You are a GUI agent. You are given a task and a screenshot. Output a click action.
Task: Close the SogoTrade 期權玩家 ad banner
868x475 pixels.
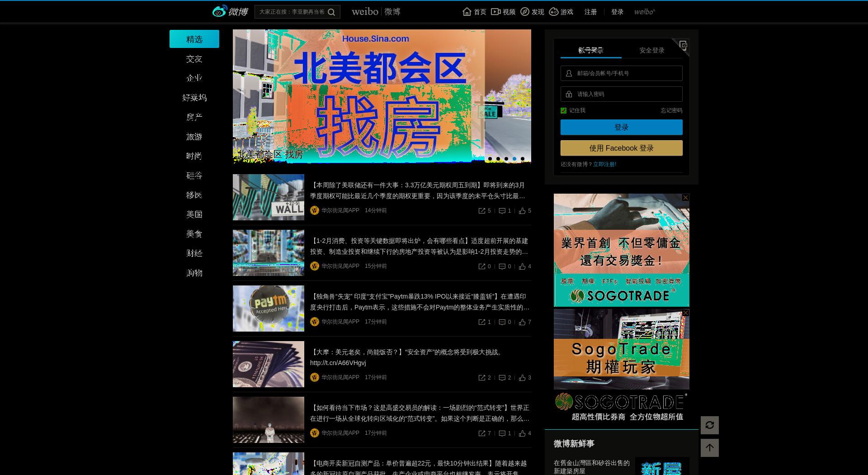[x=685, y=313]
